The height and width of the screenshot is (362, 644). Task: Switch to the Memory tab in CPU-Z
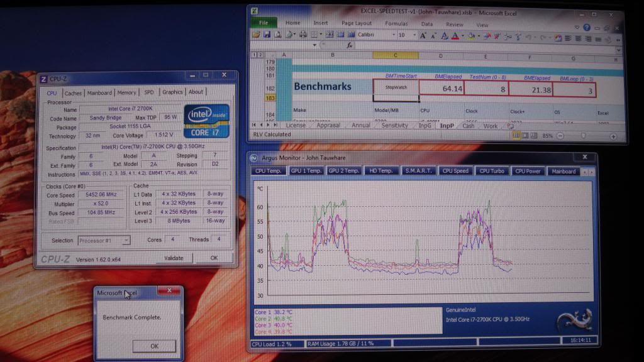click(126, 93)
